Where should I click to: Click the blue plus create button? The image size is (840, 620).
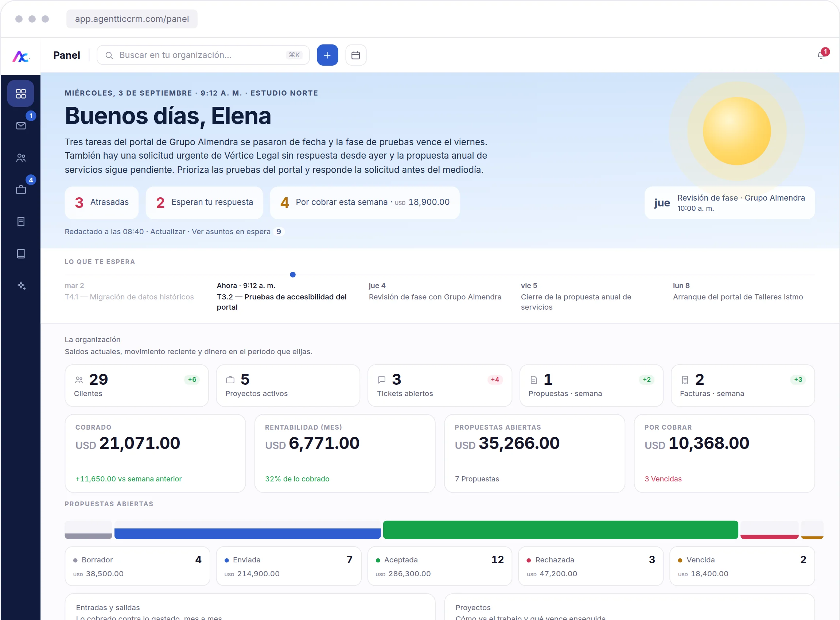[327, 55]
